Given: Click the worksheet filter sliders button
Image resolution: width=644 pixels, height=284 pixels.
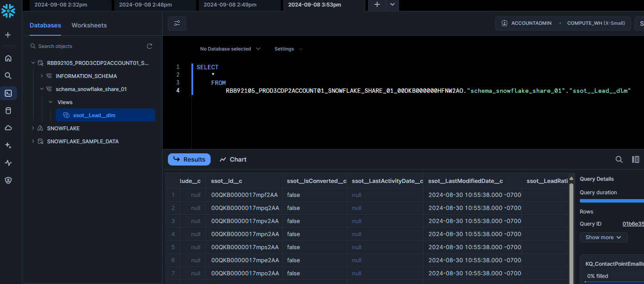Looking at the screenshot, I should click(177, 24).
